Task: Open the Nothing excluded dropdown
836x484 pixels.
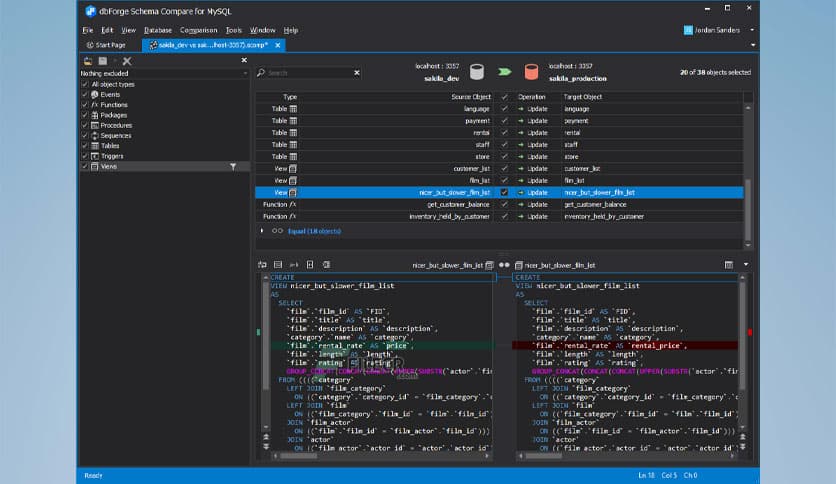Action: (245, 74)
